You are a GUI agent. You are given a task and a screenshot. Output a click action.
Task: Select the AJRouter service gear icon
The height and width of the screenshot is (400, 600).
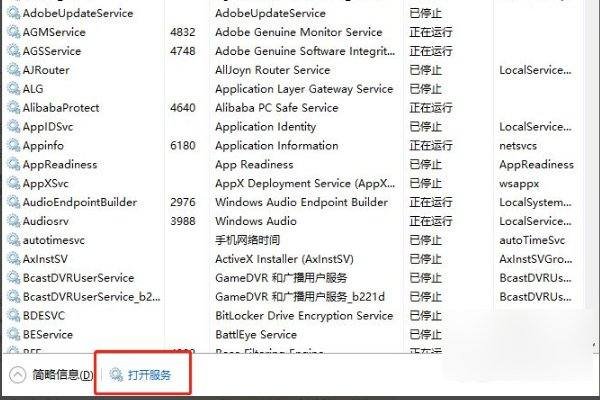[x=12, y=70]
